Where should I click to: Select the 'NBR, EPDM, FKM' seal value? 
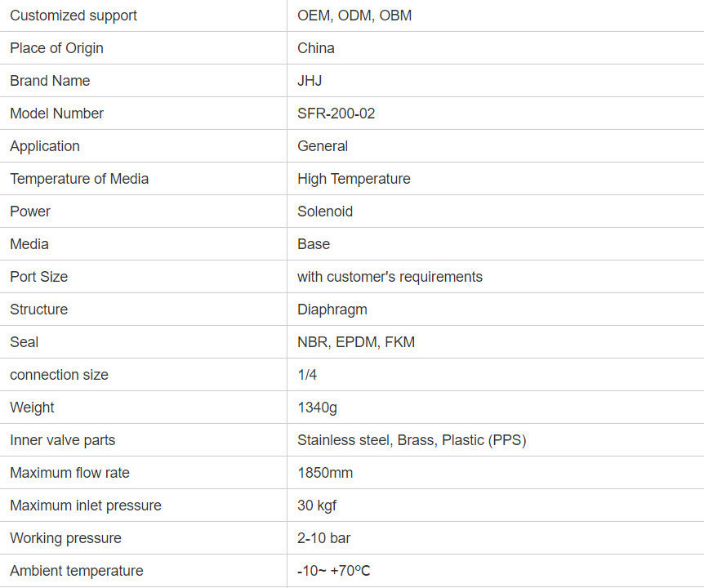coord(356,342)
